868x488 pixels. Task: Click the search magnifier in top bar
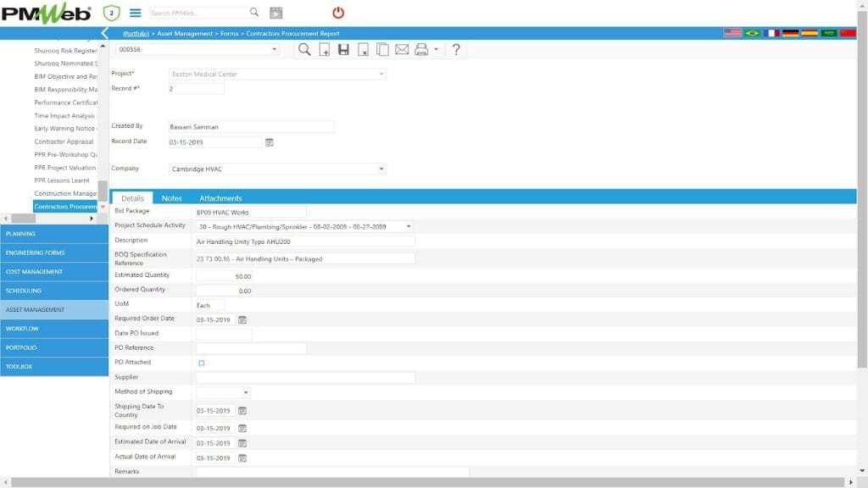click(x=253, y=12)
